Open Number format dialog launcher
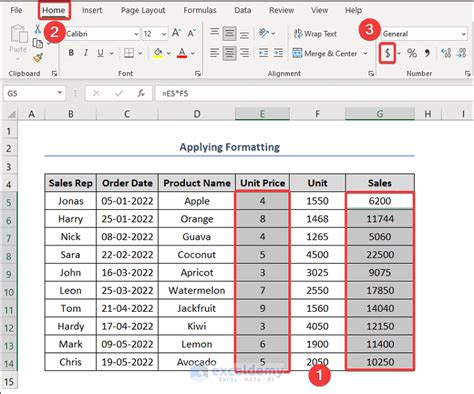This screenshot has width=474, height=394. click(468, 74)
